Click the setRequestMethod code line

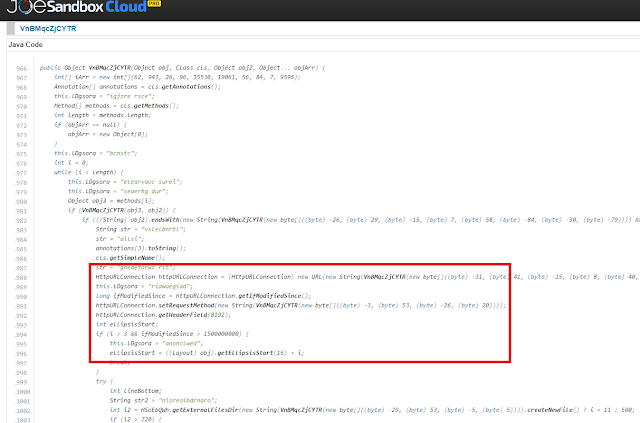[x=300, y=305]
